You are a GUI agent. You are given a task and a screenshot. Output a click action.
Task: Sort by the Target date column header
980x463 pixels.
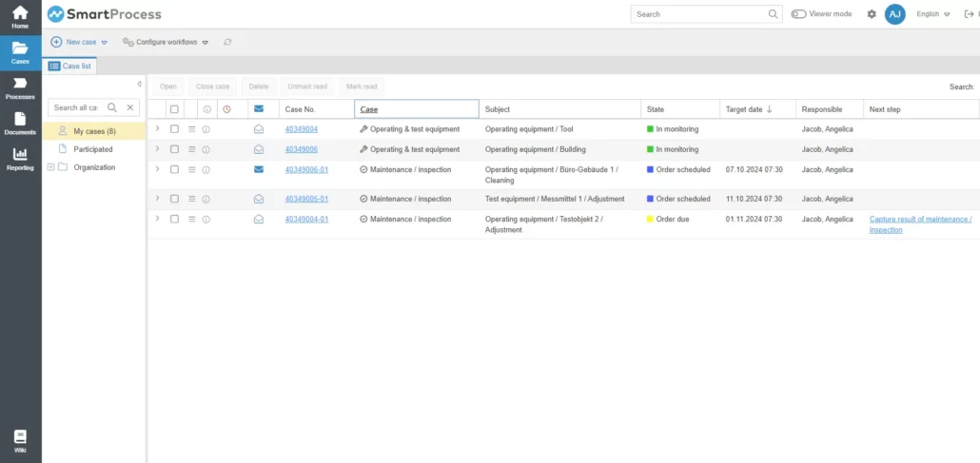click(757, 109)
